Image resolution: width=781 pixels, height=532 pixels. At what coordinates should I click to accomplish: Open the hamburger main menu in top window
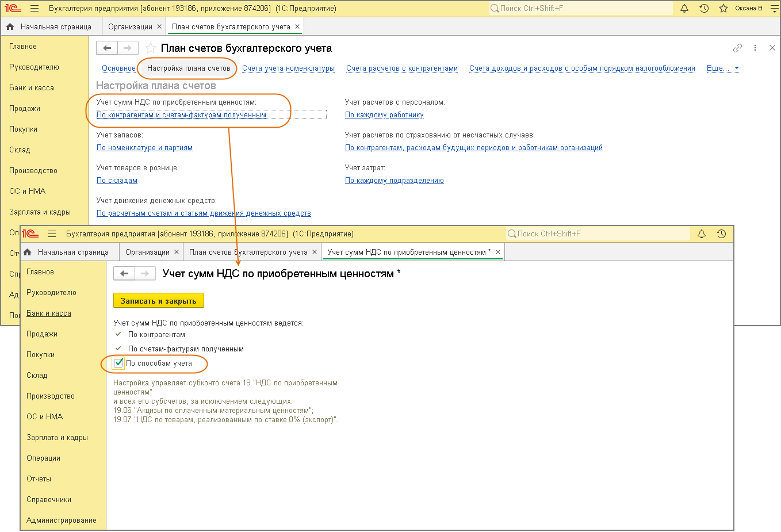tap(35, 9)
